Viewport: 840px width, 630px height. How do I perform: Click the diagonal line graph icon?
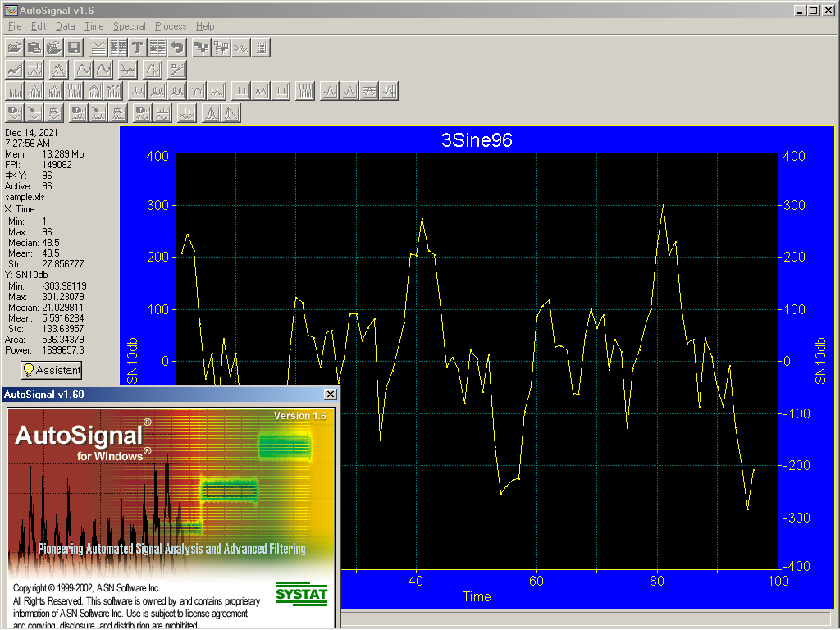(177, 70)
